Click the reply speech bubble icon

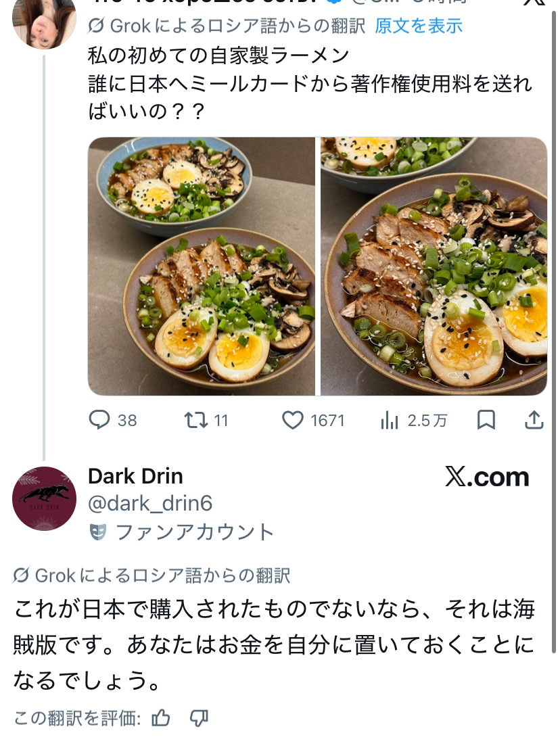pyautogui.click(x=99, y=421)
